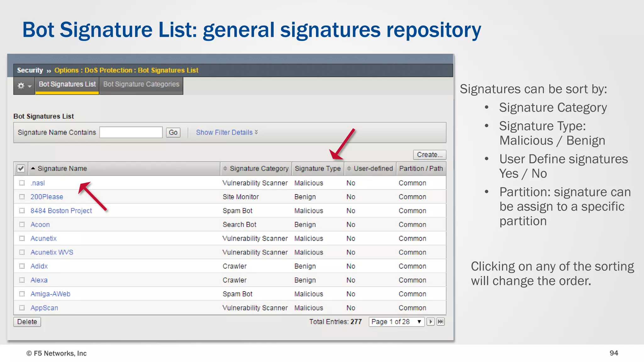Click Site Monitor category in 200Please row
Screen dimensions: 644x362
pyautogui.click(x=241, y=197)
